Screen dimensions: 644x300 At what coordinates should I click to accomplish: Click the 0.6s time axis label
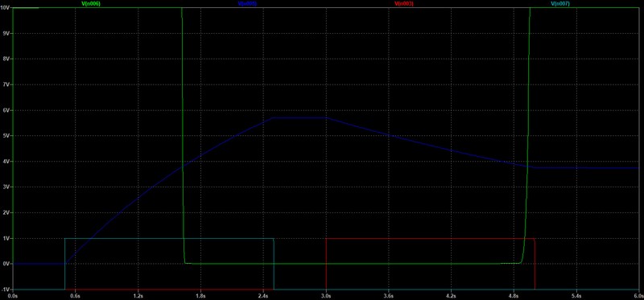76,295
